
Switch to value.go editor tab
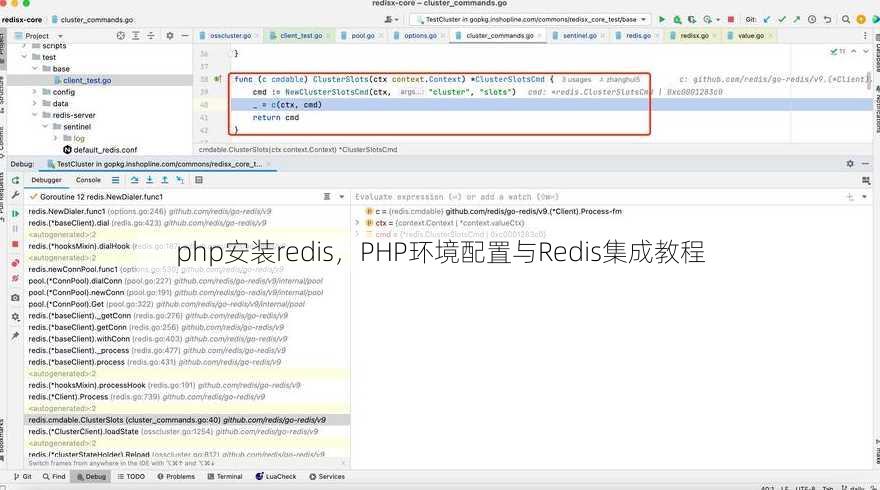point(749,35)
